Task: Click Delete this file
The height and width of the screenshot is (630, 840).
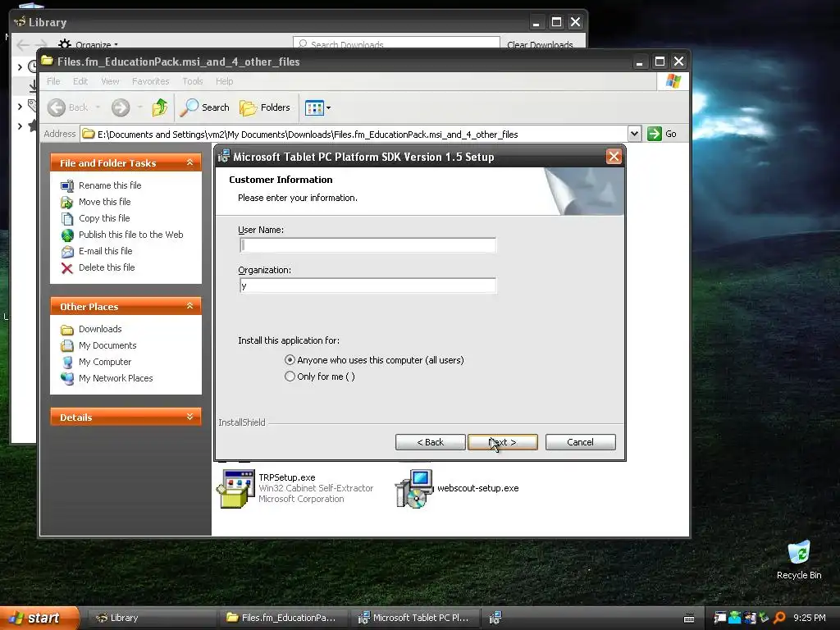Action: click(107, 267)
